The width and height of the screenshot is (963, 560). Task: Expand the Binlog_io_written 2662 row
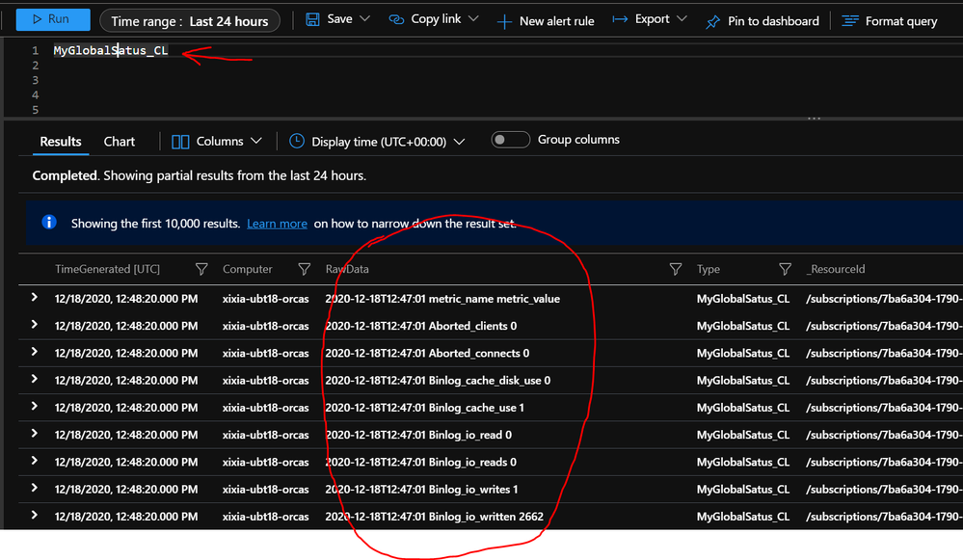(x=35, y=515)
